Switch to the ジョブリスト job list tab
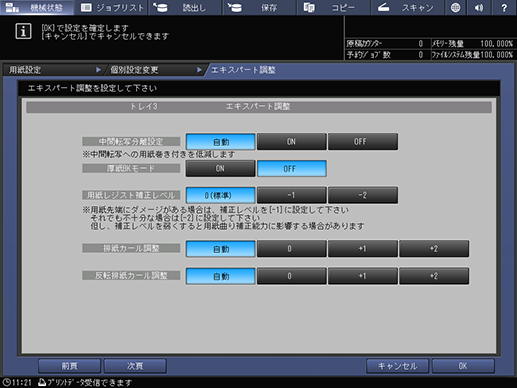 pos(112,7)
